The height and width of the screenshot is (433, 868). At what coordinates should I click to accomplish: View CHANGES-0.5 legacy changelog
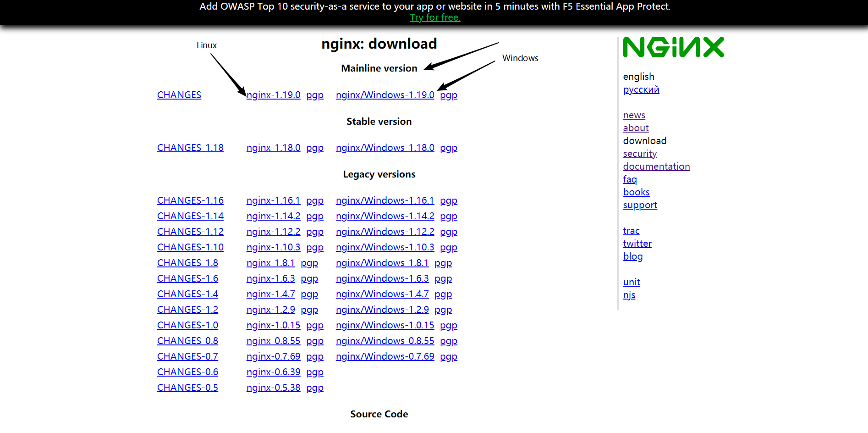(x=187, y=387)
